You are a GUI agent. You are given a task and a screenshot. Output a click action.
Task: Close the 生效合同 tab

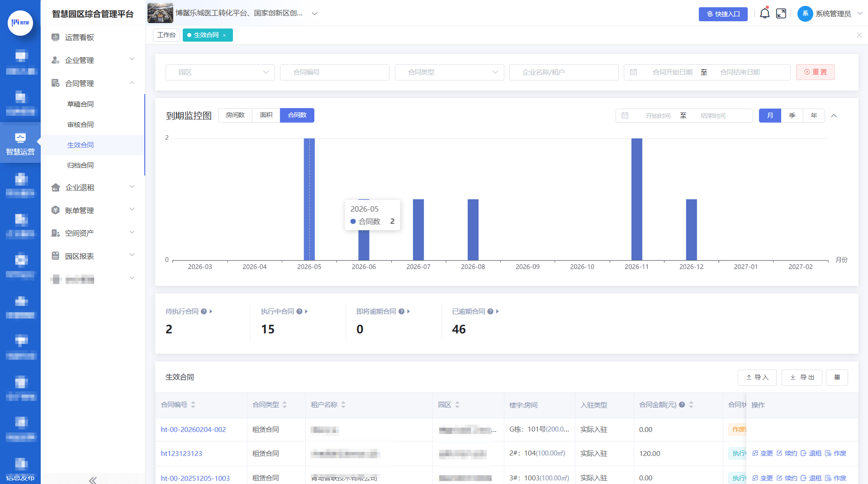(224, 35)
